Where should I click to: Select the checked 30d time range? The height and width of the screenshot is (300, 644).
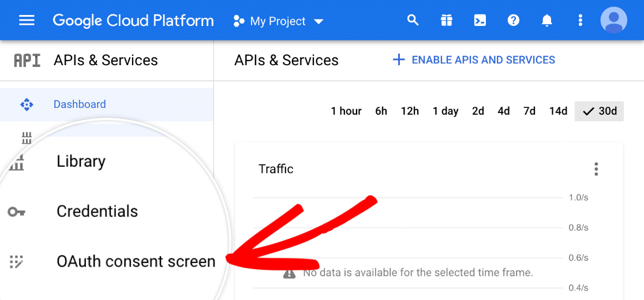pos(599,111)
